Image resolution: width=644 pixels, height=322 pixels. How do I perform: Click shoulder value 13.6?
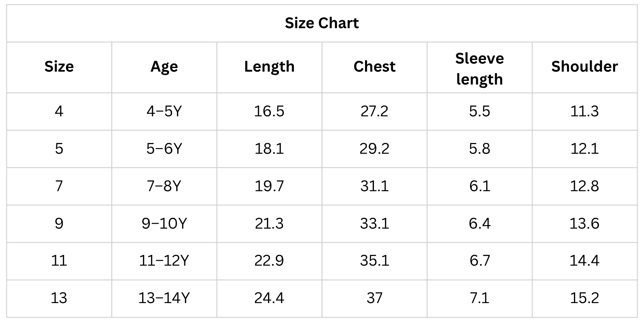tap(584, 223)
